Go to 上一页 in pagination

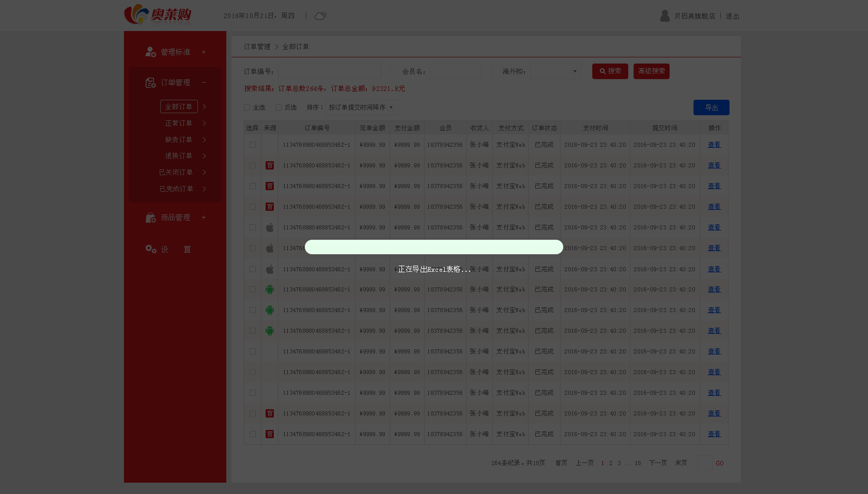coord(584,463)
